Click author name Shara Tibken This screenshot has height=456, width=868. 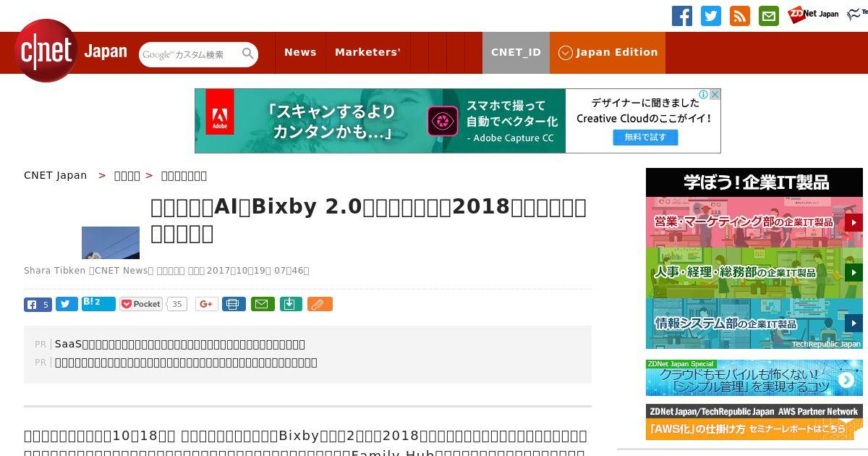click(54, 271)
